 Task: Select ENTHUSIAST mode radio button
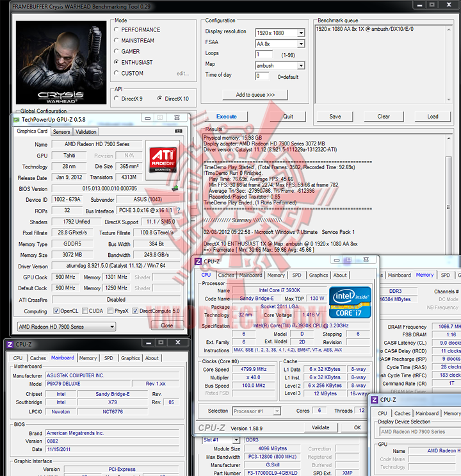pos(117,62)
